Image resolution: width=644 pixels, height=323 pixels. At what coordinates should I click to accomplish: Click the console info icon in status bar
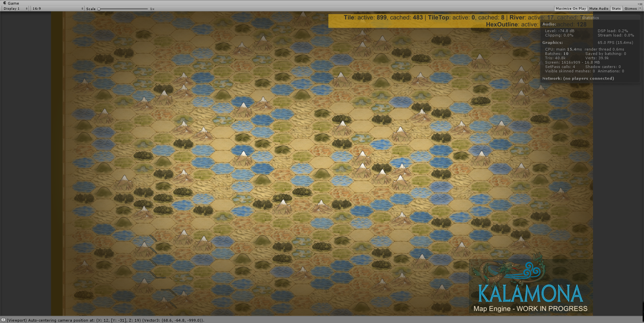pyautogui.click(x=3, y=320)
